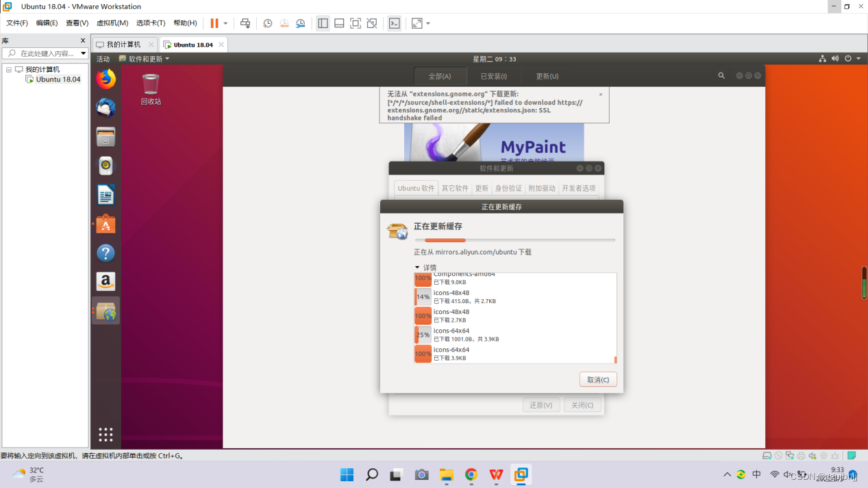Expand the stretch display dropdown arrow
Viewport: 868px width, 488px height.
point(428,23)
